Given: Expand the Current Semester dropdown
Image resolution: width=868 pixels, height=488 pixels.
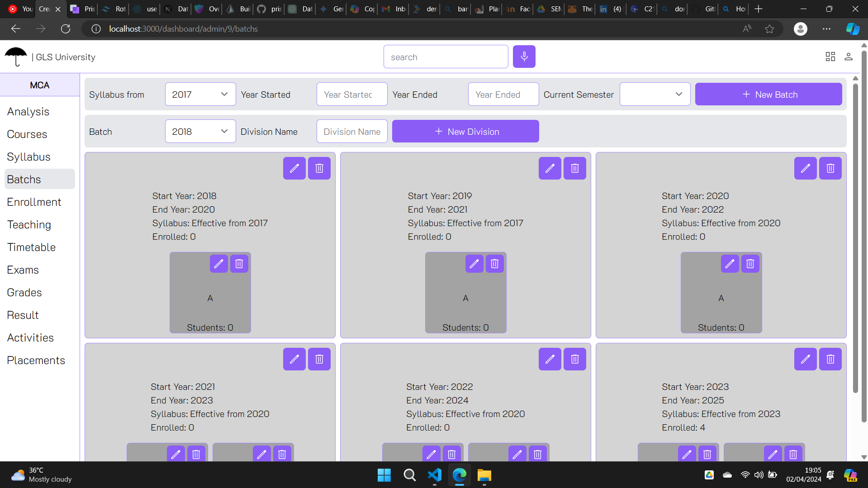Looking at the screenshot, I should 655,95.
